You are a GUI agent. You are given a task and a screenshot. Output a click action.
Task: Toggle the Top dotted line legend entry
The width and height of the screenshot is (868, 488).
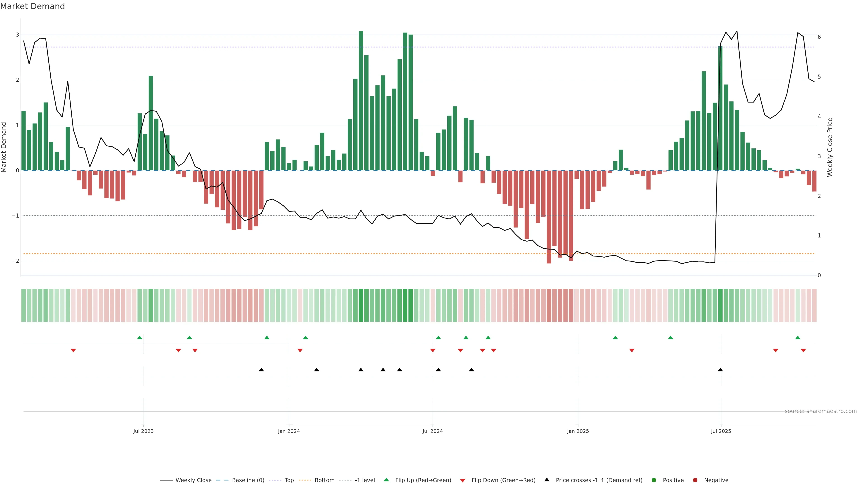289,480
